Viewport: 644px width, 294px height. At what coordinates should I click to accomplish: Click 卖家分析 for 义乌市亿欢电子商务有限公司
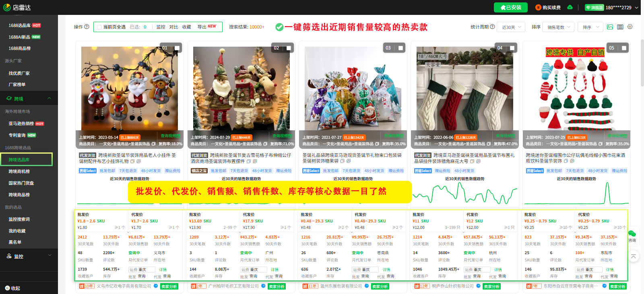tap(169, 286)
